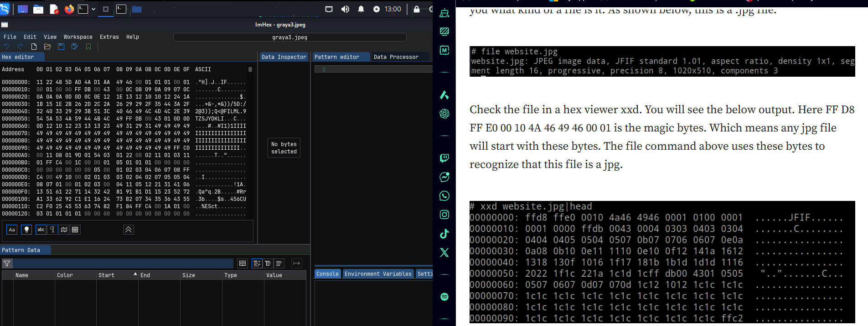868x326 pixels.
Task: Expand the terminal dropdown arrow in top panel
Action: tap(93, 9)
